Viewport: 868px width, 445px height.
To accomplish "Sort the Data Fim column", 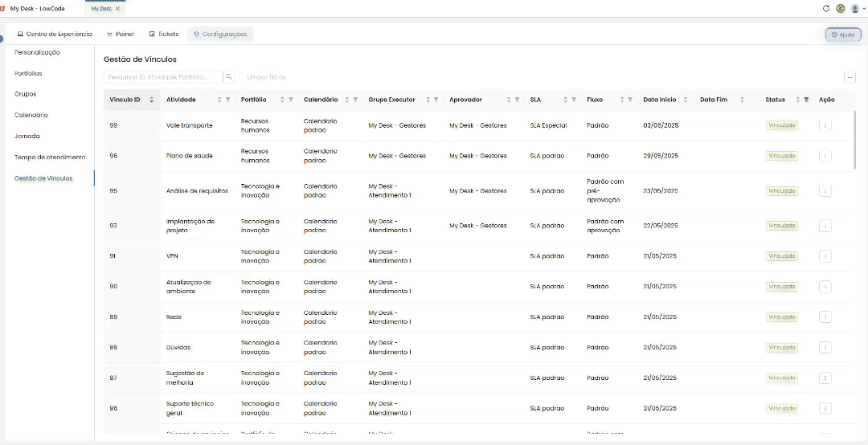I will coord(742,100).
